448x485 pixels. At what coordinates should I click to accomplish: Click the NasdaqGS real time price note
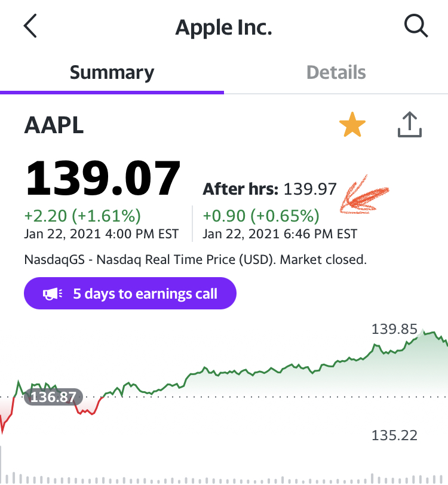coord(195,260)
